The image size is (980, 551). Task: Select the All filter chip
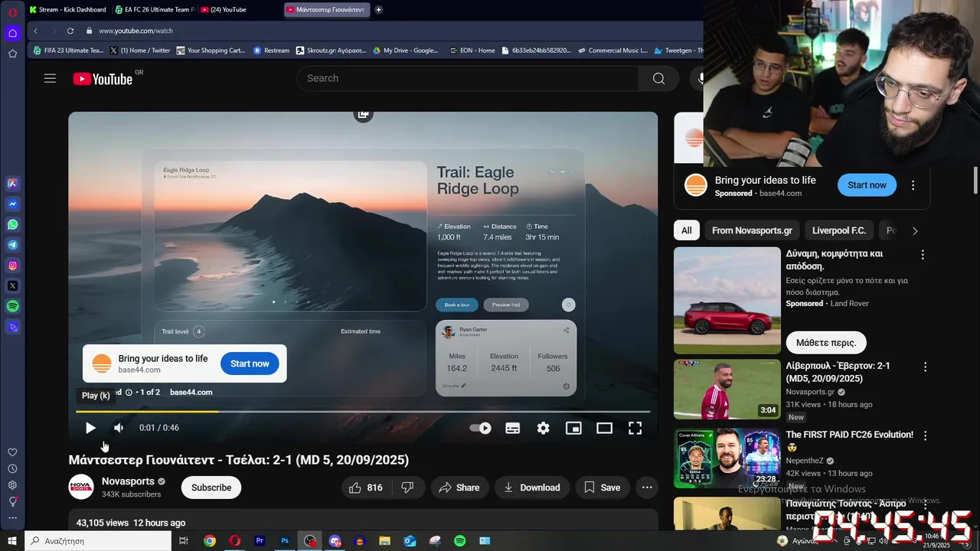pyautogui.click(x=687, y=230)
